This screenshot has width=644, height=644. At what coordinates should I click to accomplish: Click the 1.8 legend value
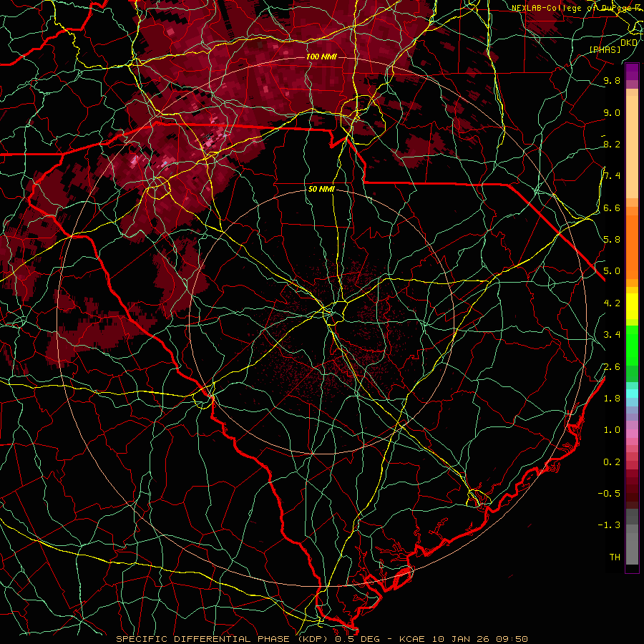click(612, 398)
